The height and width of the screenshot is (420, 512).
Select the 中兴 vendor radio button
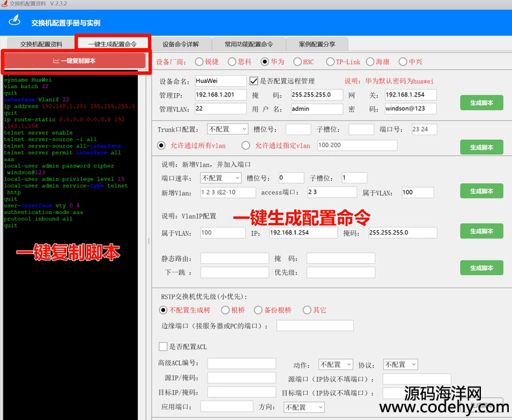click(403, 62)
